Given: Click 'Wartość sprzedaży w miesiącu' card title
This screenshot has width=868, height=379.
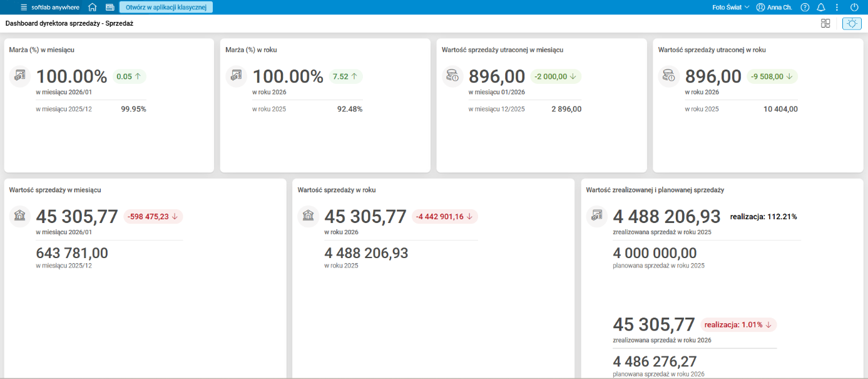Looking at the screenshot, I should coord(55,189).
